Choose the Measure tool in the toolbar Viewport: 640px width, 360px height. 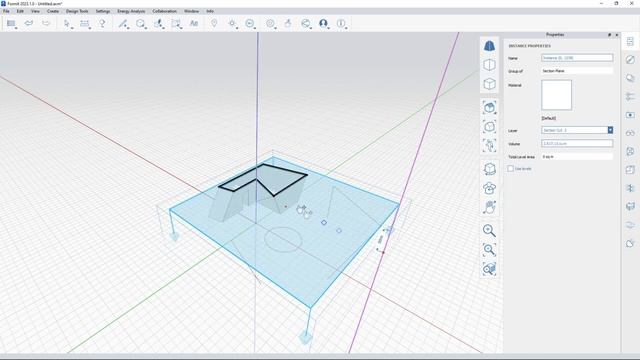[84, 24]
